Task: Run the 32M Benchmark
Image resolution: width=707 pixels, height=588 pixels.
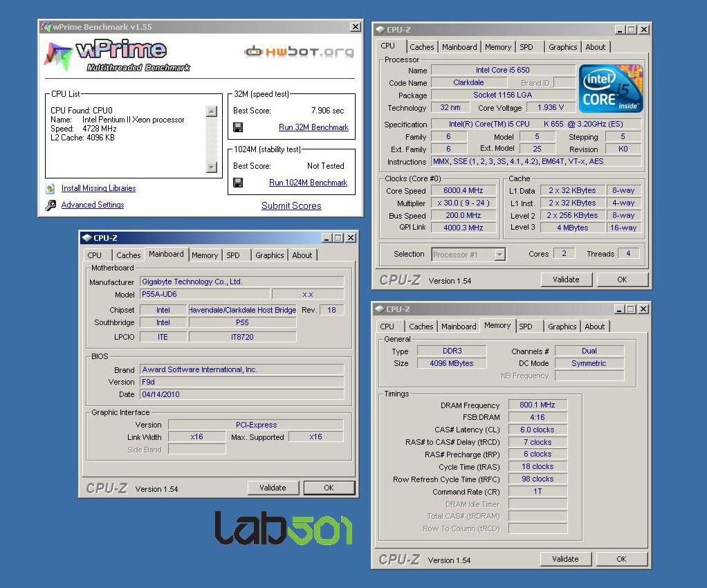Action: click(x=313, y=127)
